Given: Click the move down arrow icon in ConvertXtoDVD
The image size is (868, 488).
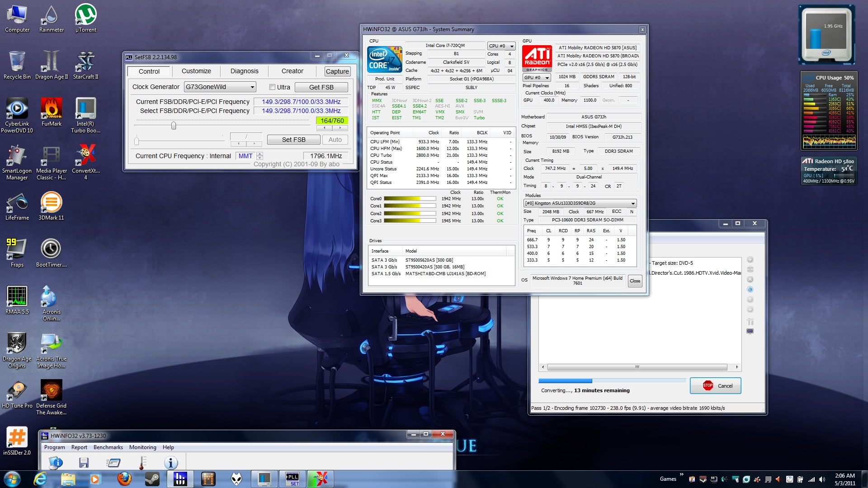Looking at the screenshot, I should [x=750, y=309].
